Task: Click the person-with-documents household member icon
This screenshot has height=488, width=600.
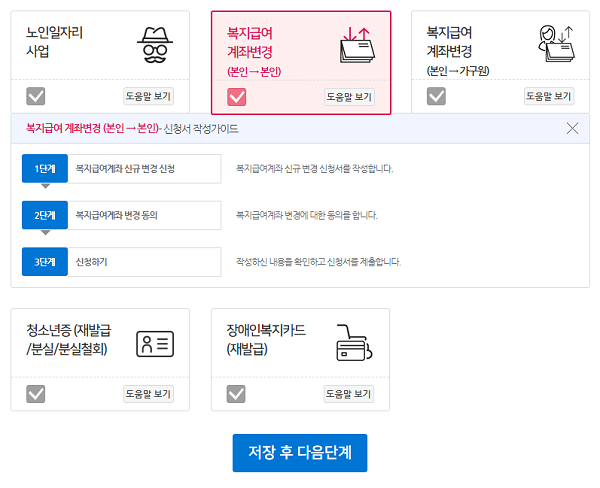Action: click(556, 43)
